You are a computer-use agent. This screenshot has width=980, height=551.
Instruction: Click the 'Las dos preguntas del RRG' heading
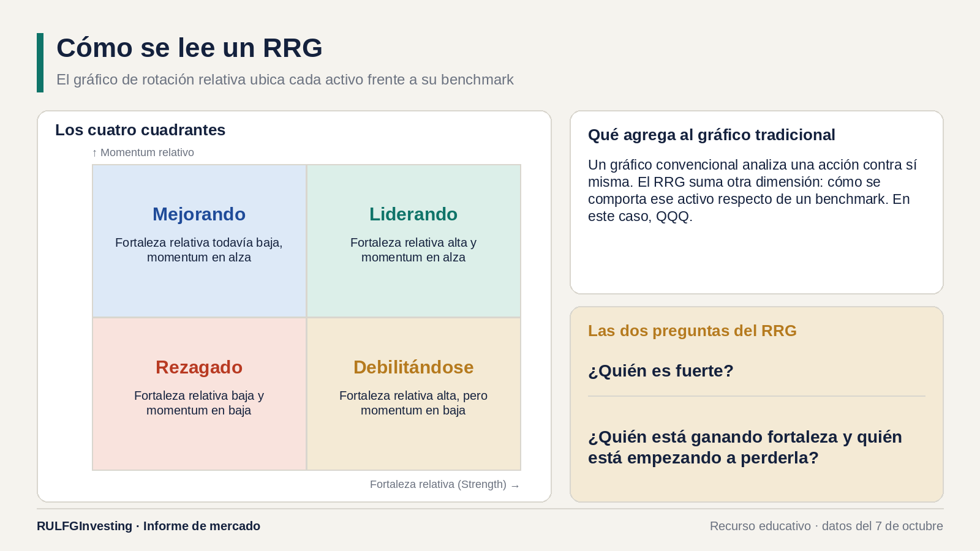[x=692, y=331]
